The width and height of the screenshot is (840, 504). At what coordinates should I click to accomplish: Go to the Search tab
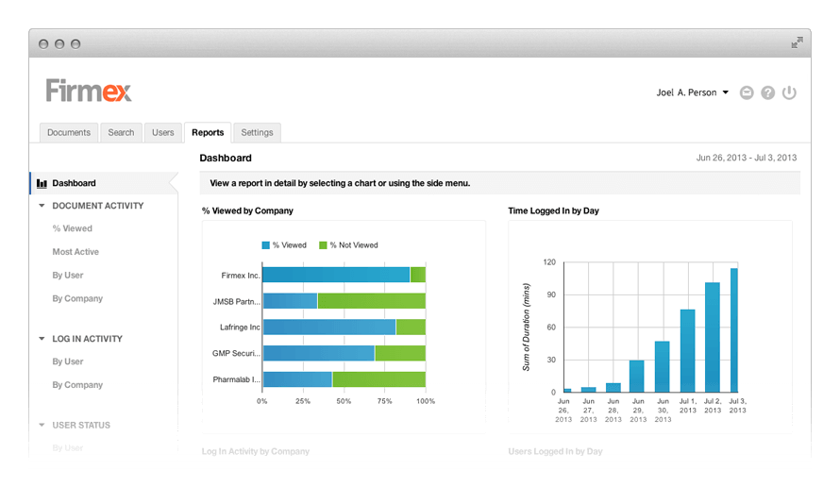[121, 133]
